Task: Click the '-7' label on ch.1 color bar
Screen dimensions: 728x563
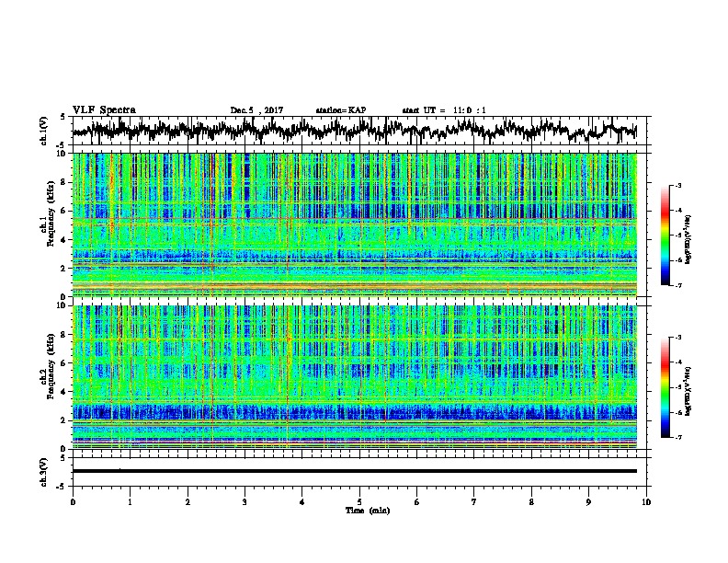Action: 677,285
